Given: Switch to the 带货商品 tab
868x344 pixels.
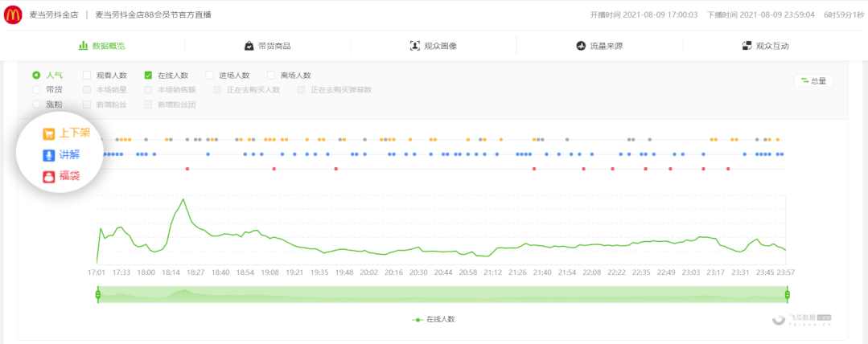Looking at the screenshot, I should 268,46.
